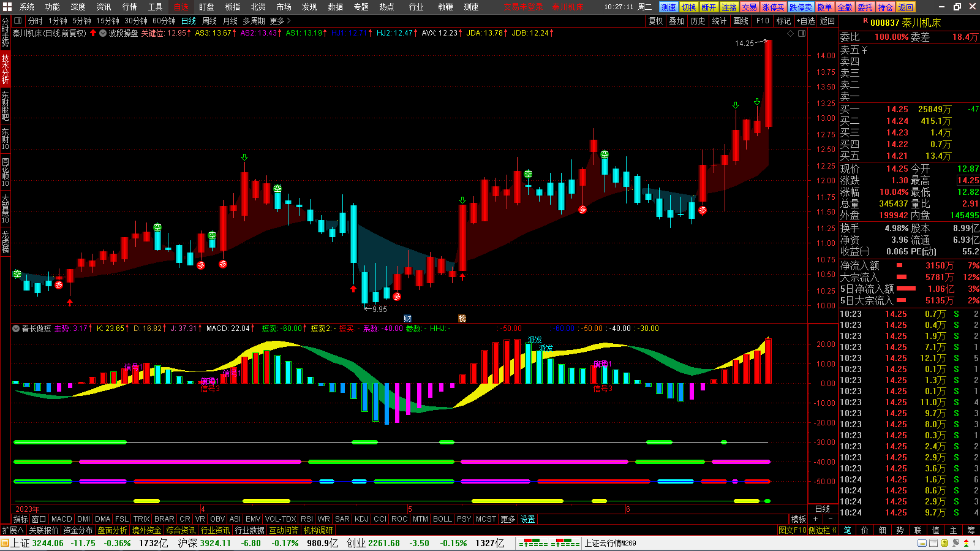Switch to 30分钟 timeframe
Screen dimensions: 980x551
click(x=136, y=21)
